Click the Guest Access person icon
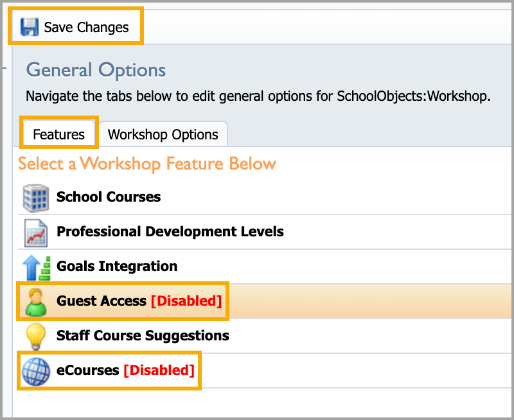 36,301
